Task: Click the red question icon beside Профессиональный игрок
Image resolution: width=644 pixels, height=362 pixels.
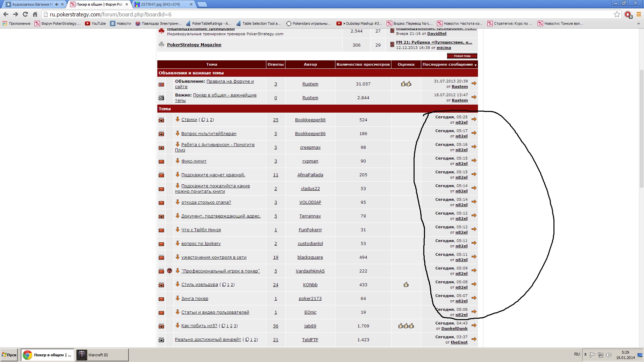Action: click(x=169, y=271)
